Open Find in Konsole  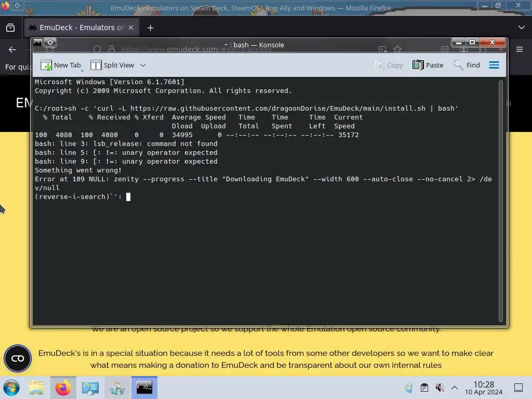tap(467, 65)
